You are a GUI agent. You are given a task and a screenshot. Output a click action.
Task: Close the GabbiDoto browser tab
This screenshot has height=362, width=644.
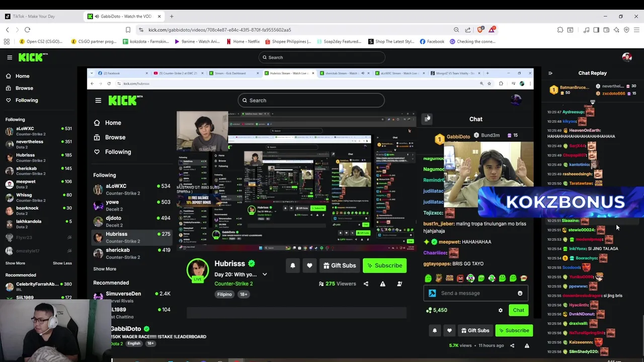[159, 16]
